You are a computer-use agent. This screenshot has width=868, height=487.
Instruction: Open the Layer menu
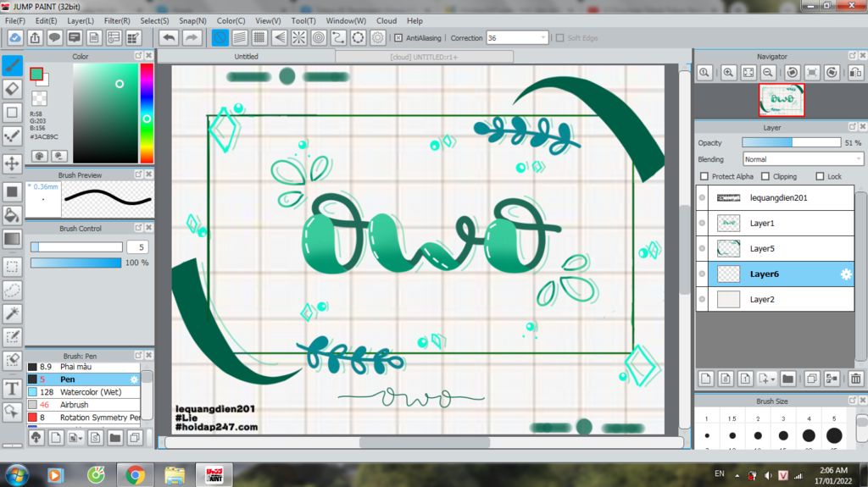pyautogui.click(x=81, y=20)
